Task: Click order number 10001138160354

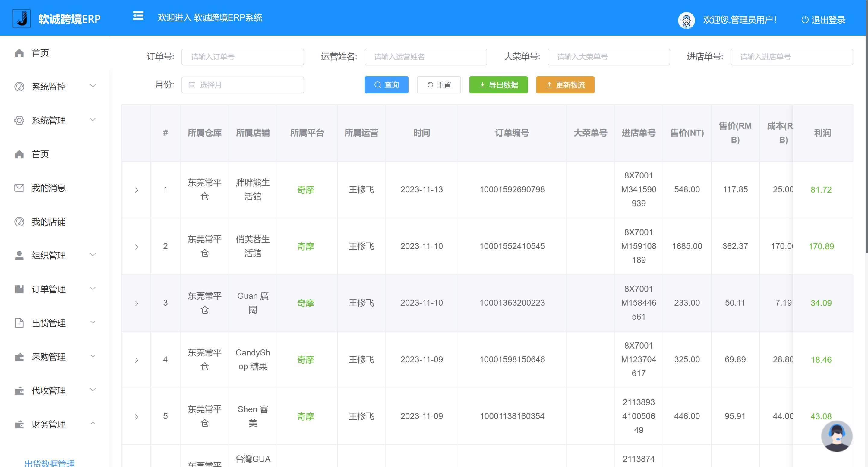Action: pos(512,416)
